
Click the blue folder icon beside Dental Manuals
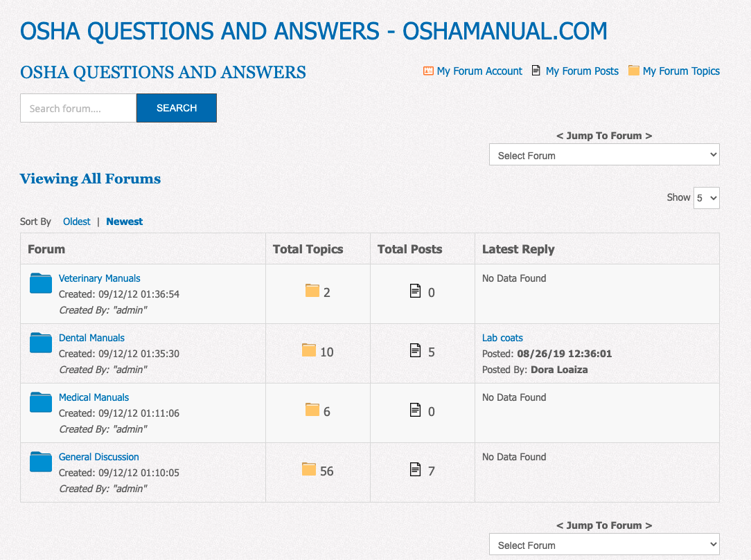click(41, 343)
